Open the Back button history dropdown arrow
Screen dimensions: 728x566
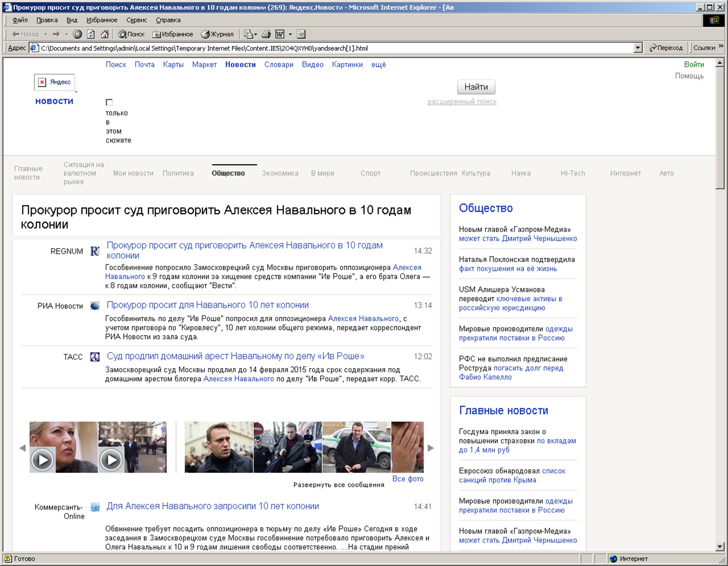coord(46,34)
